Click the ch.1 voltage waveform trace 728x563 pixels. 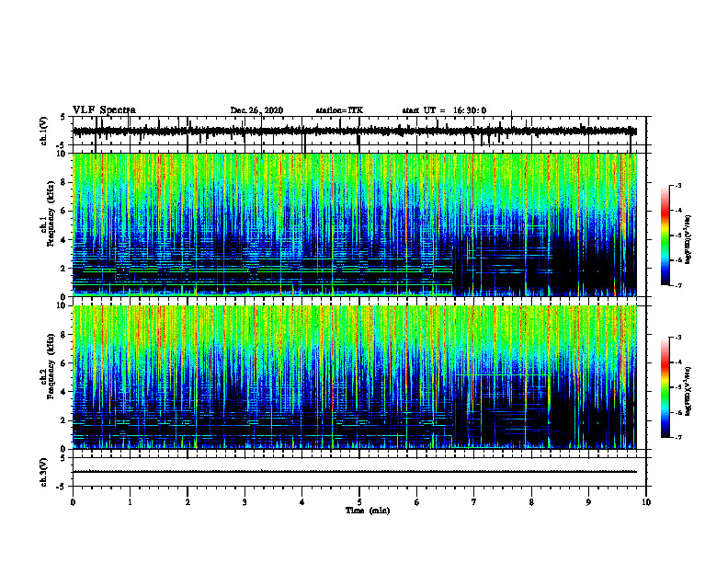click(x=355, y=132)
